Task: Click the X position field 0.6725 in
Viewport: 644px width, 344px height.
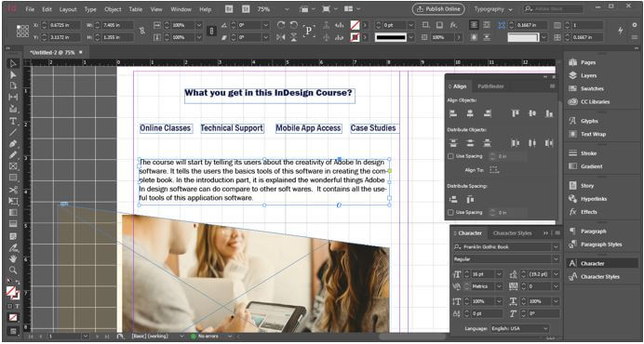Action: [x=65, y=25]
